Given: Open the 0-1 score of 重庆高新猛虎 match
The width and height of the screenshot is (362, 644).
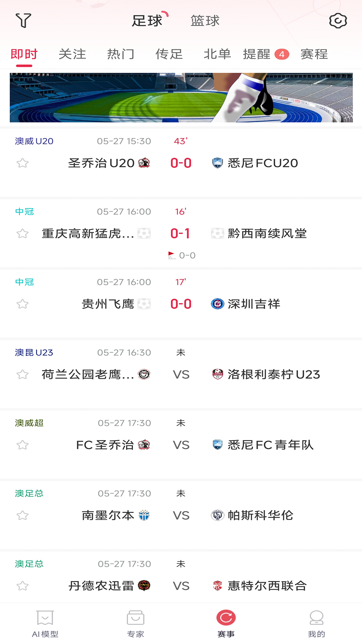Looking at the screenshot, I should coord(180,233).
